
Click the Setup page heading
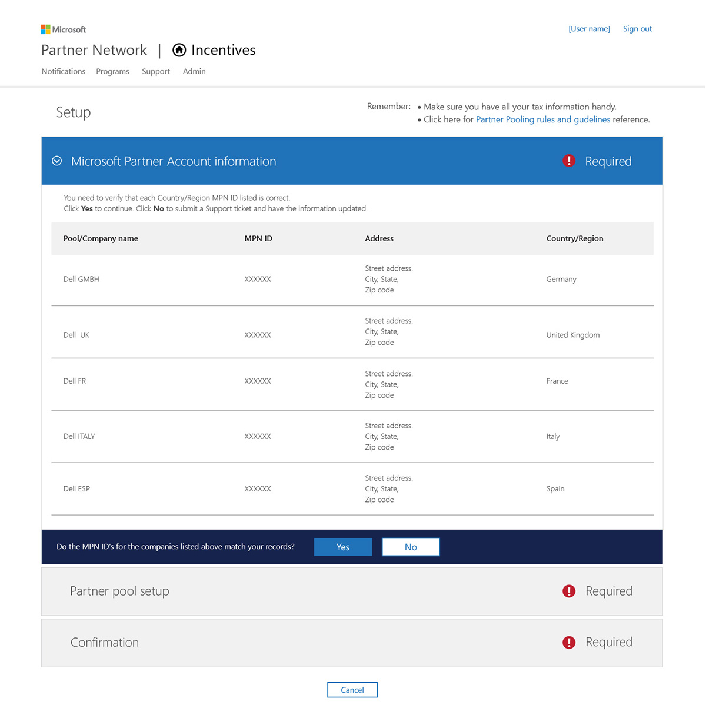click(x=74, y=112)
